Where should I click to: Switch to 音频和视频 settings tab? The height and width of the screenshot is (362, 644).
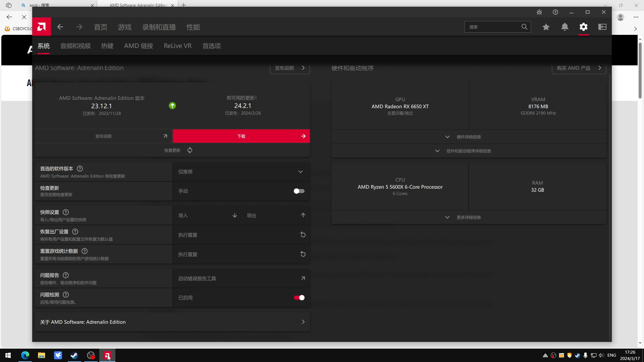tap(75, 46)
